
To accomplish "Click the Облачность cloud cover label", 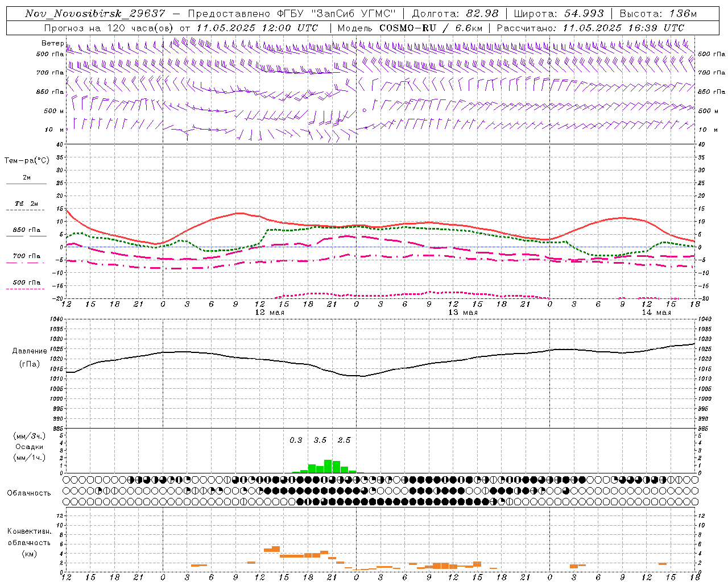I will (29, 493).
